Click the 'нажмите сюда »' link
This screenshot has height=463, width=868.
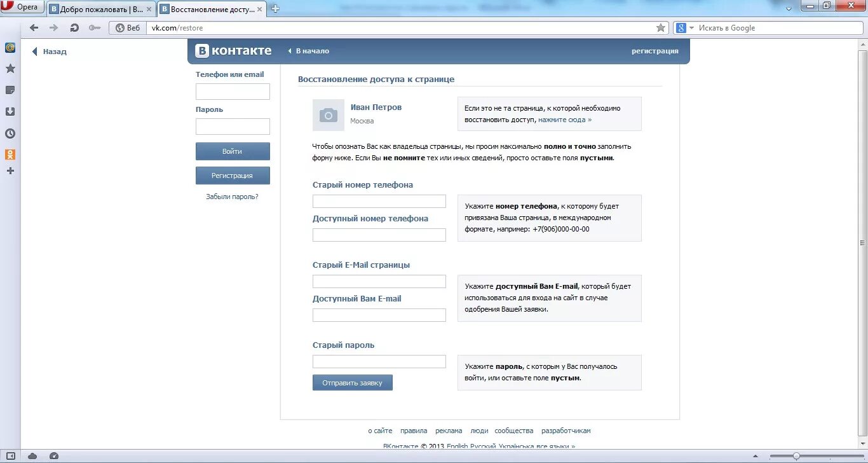coord(565,120)
